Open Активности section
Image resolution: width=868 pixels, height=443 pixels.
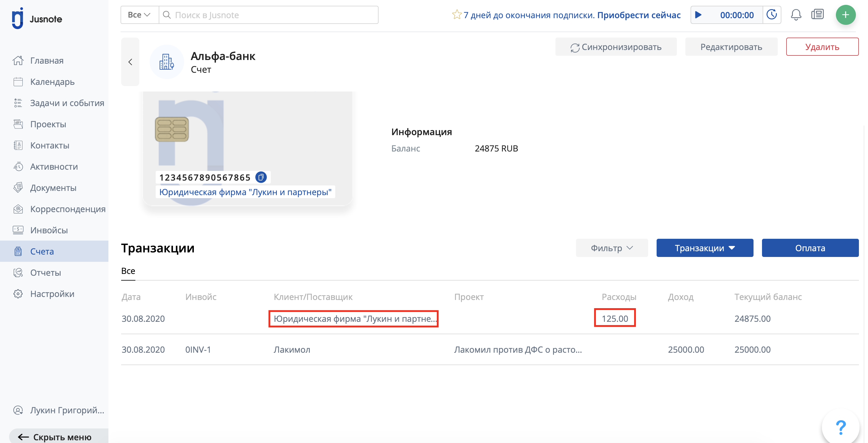pos(54,167)
